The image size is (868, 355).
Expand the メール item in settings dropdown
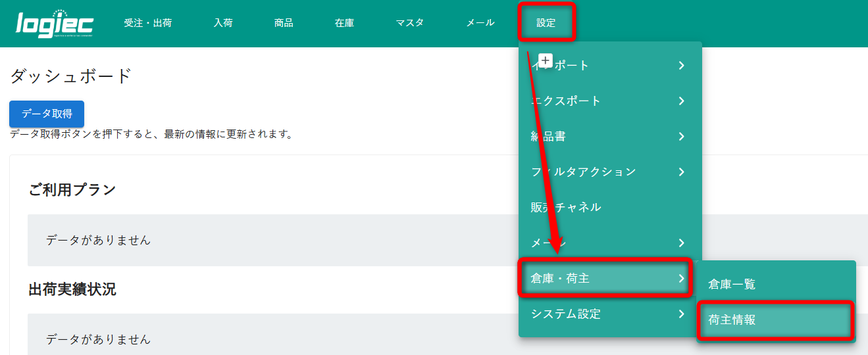(609, 243)
